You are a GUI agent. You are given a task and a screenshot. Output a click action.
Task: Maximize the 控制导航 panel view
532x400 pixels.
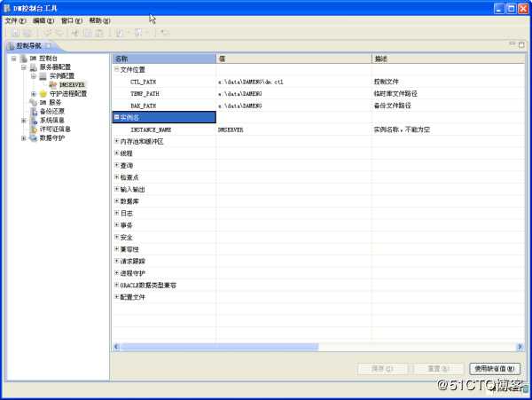pos(521,44)
